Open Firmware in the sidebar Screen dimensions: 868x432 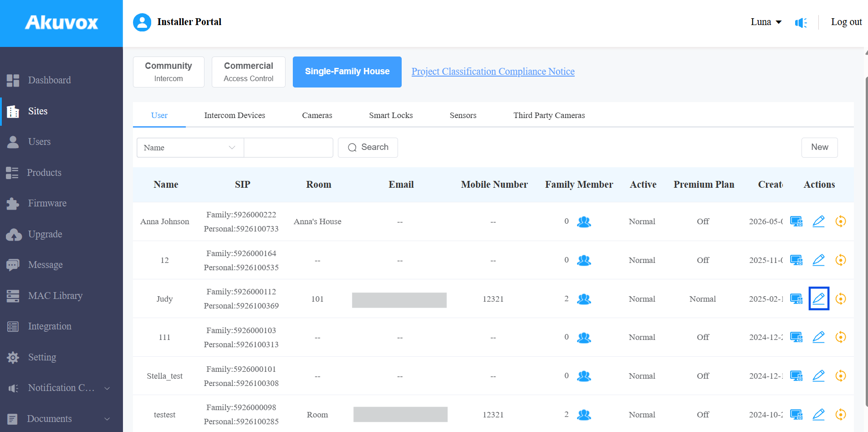click(x=61, y=203)
